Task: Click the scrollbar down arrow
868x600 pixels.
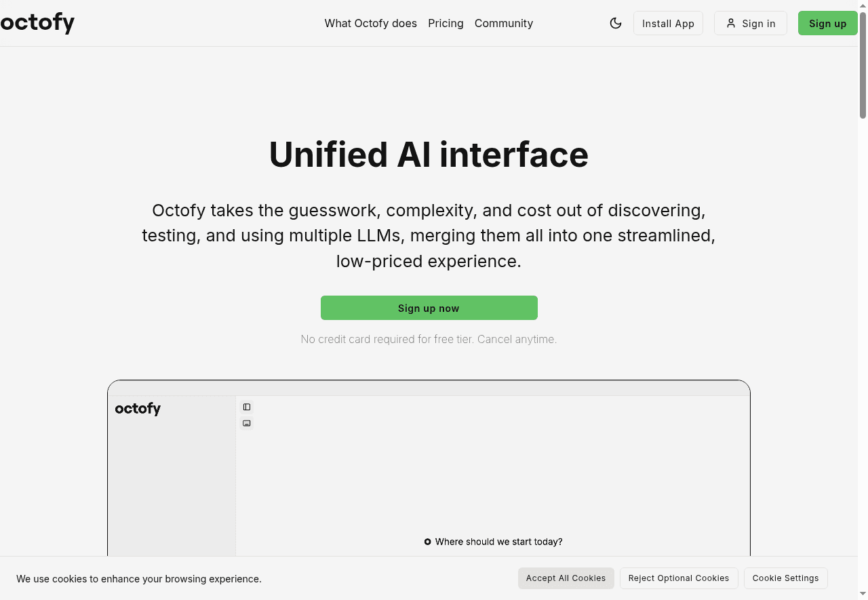Action: pyautogui.click(x=863, y=595)
